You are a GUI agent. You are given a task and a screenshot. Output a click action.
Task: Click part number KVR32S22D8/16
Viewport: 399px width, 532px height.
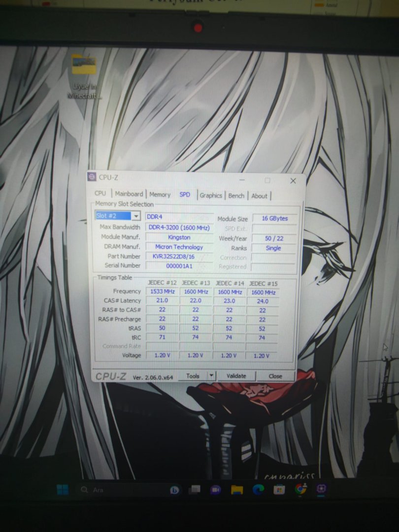pyautogui.click(x=179, y=257)
